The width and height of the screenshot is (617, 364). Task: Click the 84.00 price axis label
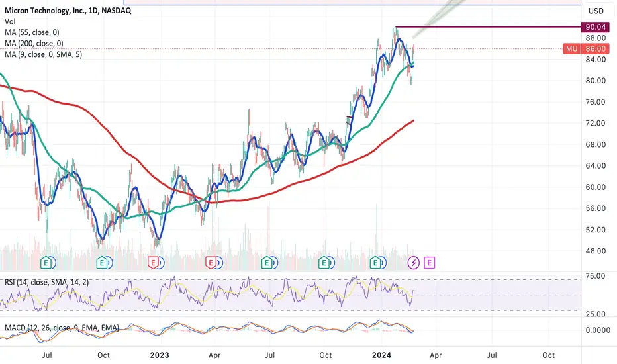[595, 60]
